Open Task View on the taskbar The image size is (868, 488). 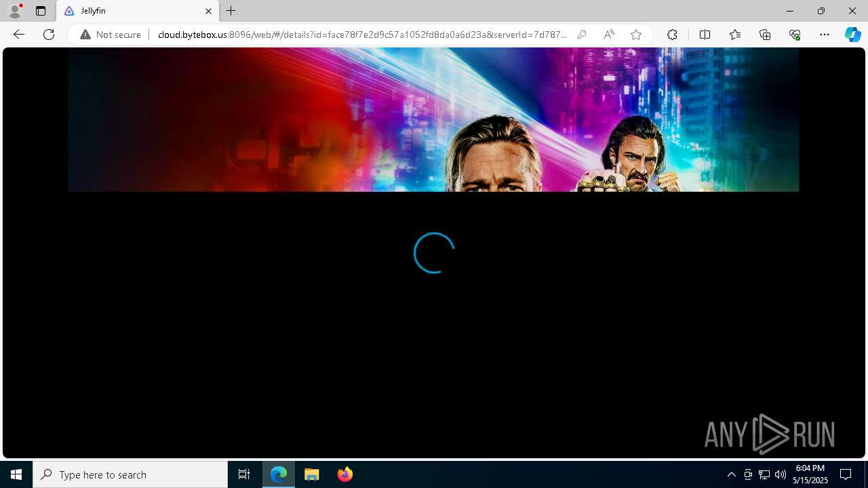[x=244, y=474]
